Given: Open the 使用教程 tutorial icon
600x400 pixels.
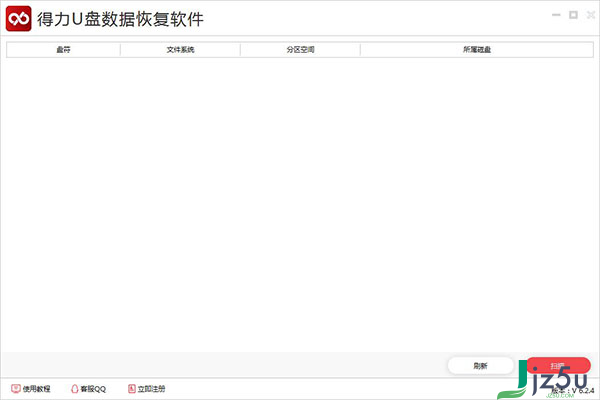Looking at the screenshot, I should click(16, 389).
